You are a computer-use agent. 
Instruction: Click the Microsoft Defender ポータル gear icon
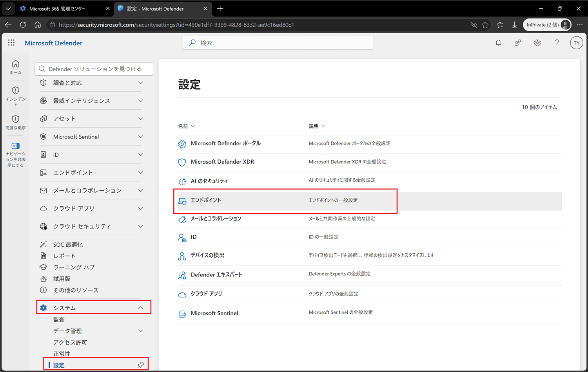point(182,144)
